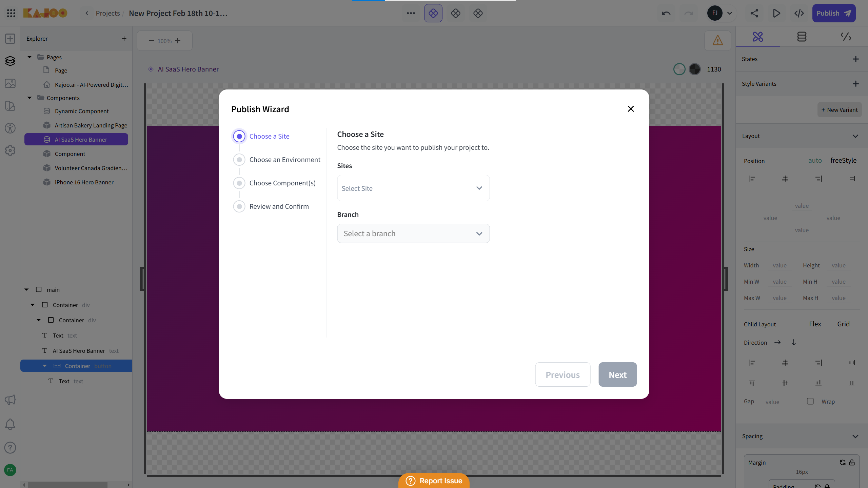Open the code view icon
Screen dimensions: 868x488
click(799, 13)
